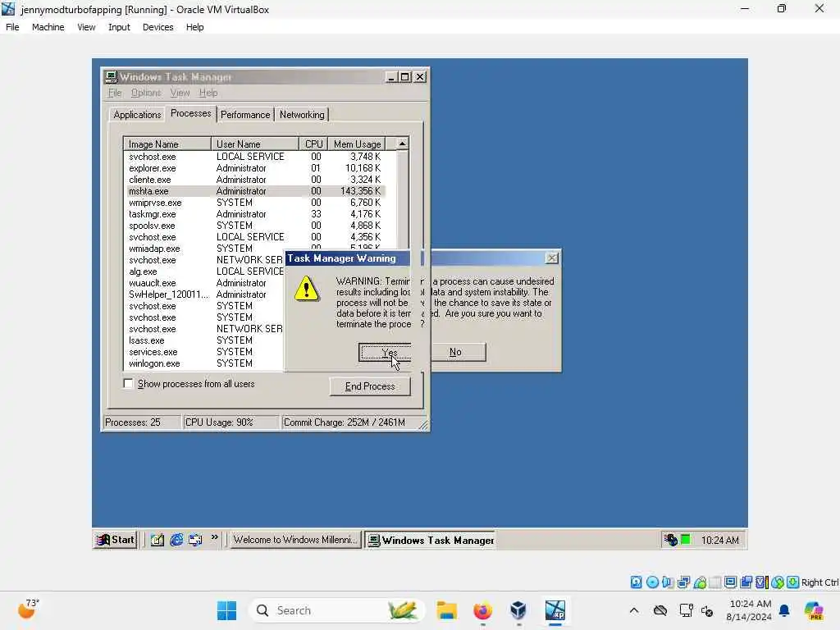The image size is (840, 630).
Task: Click the CPU virtualization V icon in status bar
Action: (762, 582)
